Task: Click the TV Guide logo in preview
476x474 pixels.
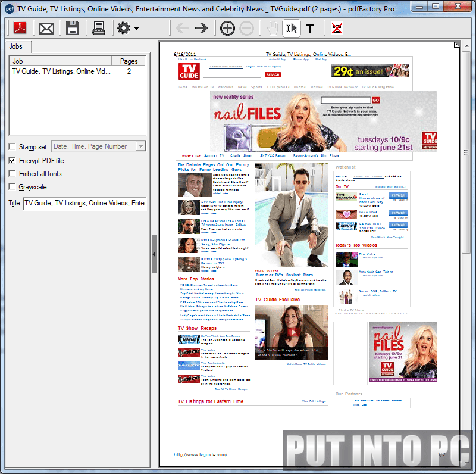Action: point(189,71)
